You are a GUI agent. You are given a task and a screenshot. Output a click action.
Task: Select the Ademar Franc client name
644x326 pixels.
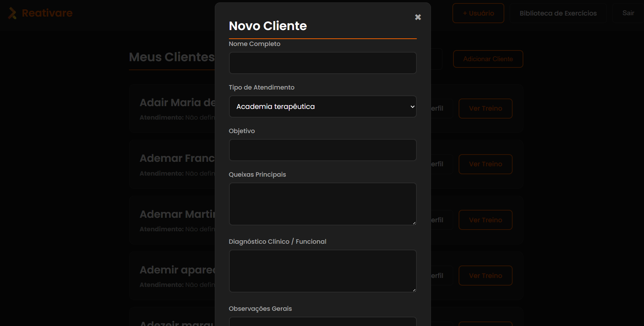(x=177, y=158)
